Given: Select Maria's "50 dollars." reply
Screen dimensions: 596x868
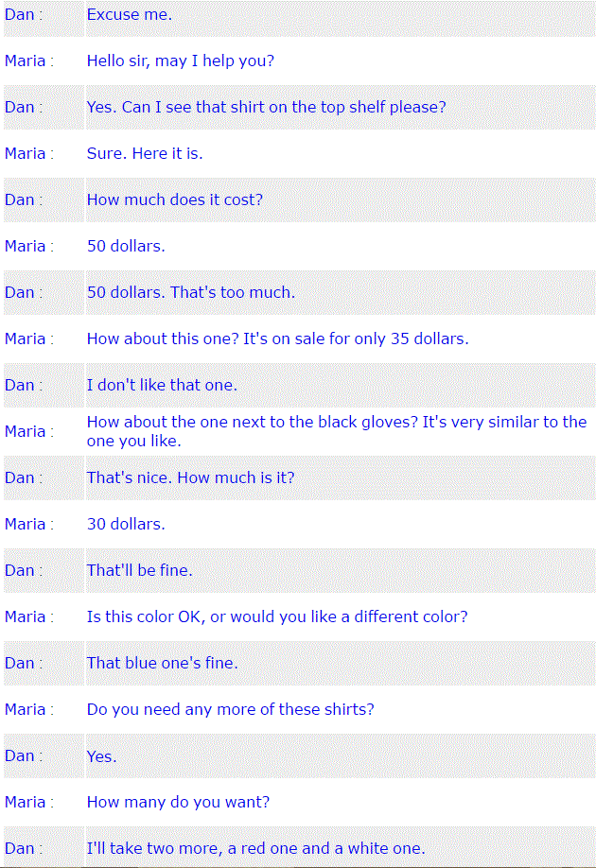Looking at the screenshot, I should click(x=126, y=247).
